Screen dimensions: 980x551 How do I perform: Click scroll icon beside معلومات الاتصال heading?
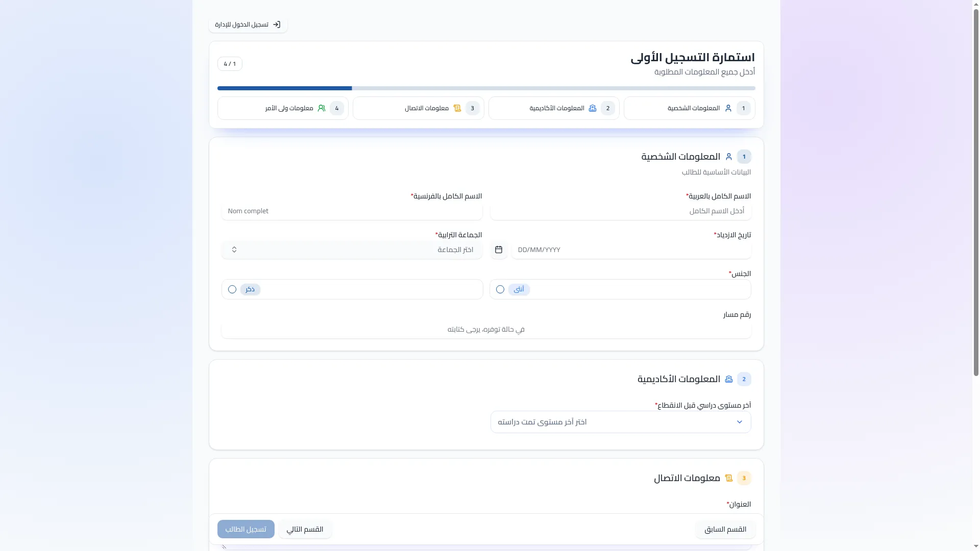[x=729, y=478]
